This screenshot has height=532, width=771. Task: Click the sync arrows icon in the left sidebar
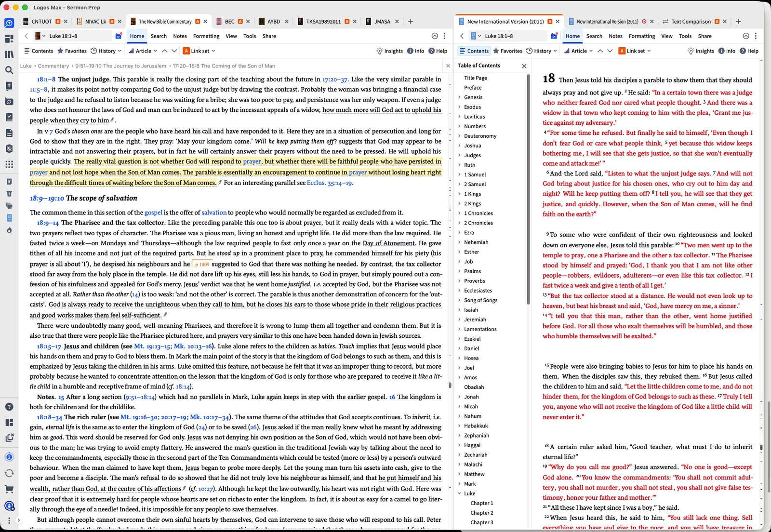click(x=9, y=473)
